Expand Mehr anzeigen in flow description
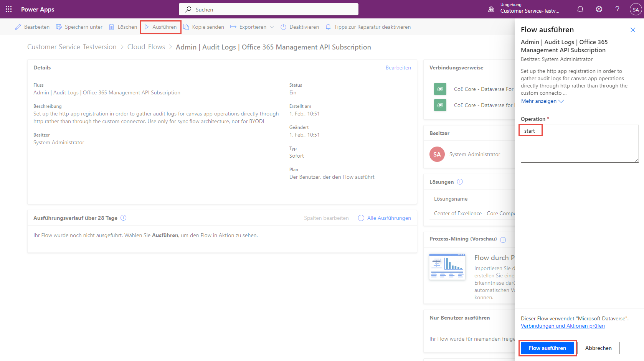The width and height of the screenshot is (644, 361). pos(542,101)
